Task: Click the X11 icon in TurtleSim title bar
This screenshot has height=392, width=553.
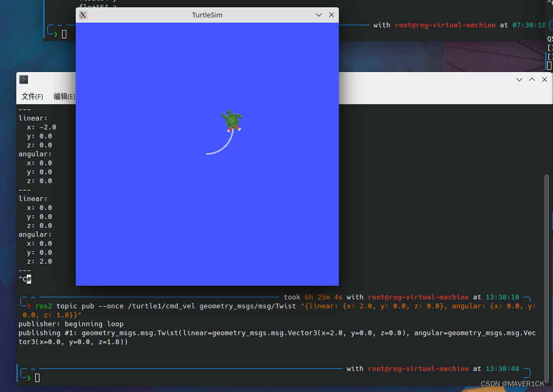Action: (x=83, y=15)
